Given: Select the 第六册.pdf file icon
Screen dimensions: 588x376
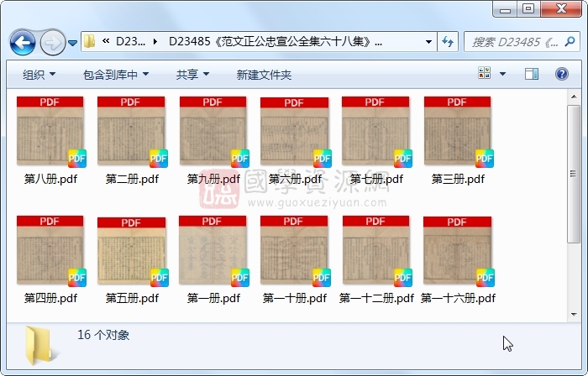Looking at the screenshot, I should (295, 132).
